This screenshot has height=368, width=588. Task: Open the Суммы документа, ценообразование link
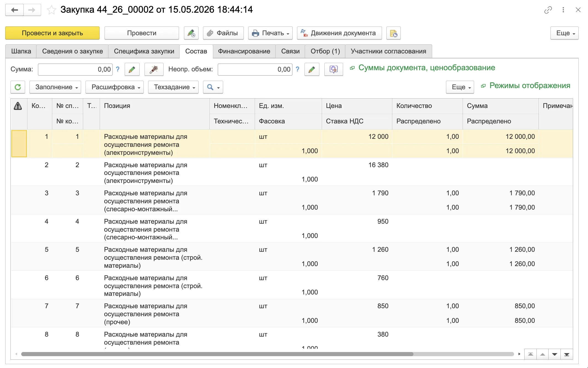tap(427, 68)
